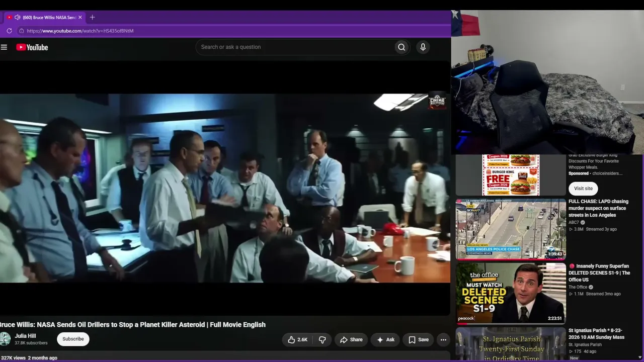Open the Burger King coupon ad thumbnail
644x362 pixels.
point(511,175)
